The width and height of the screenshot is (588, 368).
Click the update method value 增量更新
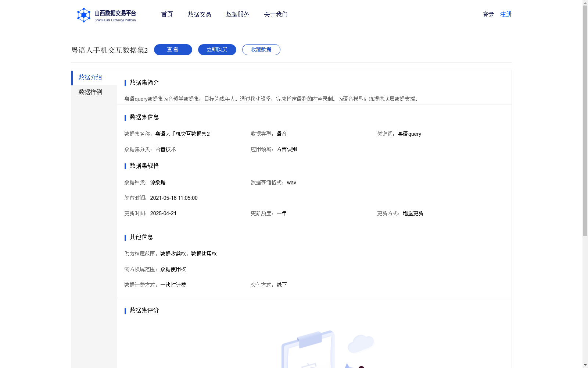pos(413,213)
